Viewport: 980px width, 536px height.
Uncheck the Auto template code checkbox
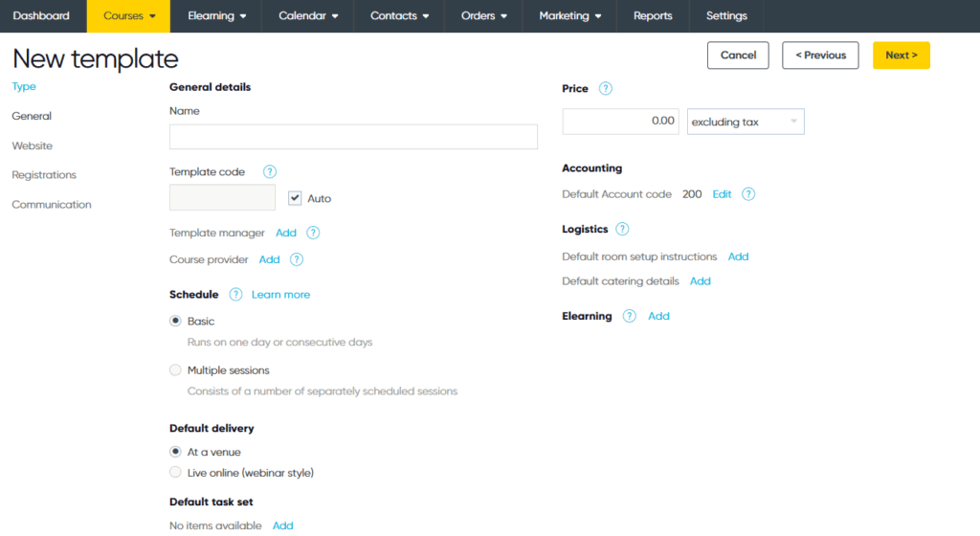coord(295,198)
